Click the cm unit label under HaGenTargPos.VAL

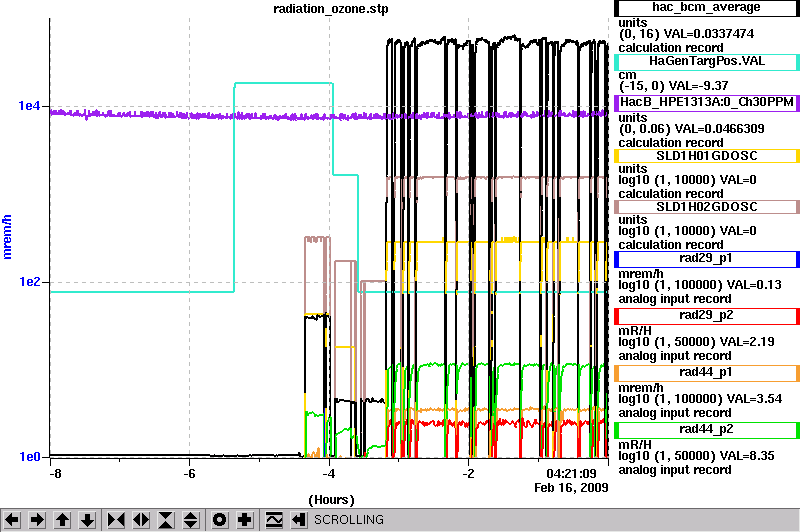627,74
